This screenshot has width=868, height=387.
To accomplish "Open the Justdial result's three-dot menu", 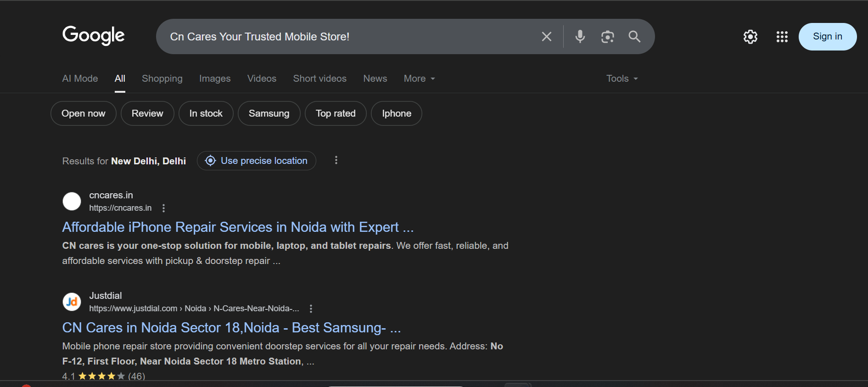I will tap(311, 308).
